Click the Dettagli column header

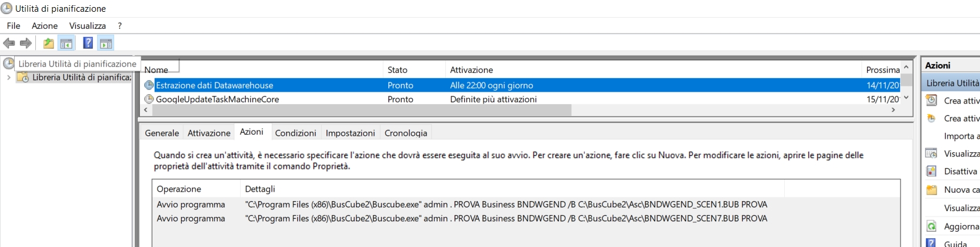pyautogui.click(x=512, y=189)
